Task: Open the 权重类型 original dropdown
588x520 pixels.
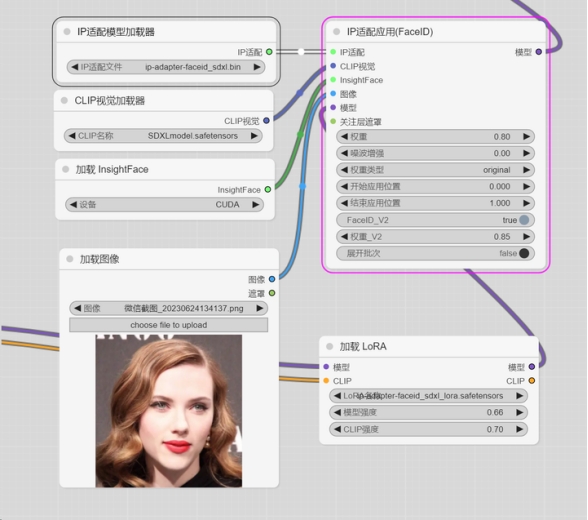Action: 435,170
